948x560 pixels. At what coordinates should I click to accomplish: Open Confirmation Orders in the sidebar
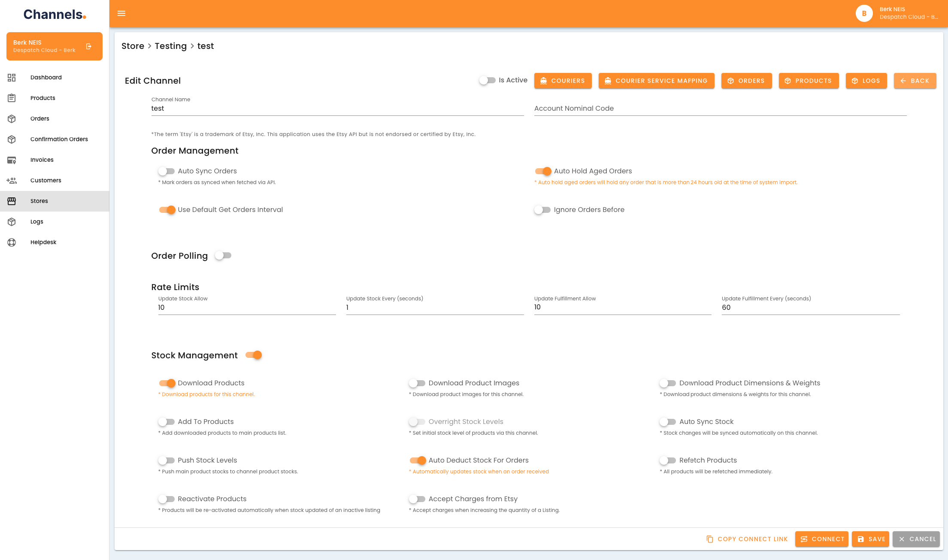[x=59, y=139]
